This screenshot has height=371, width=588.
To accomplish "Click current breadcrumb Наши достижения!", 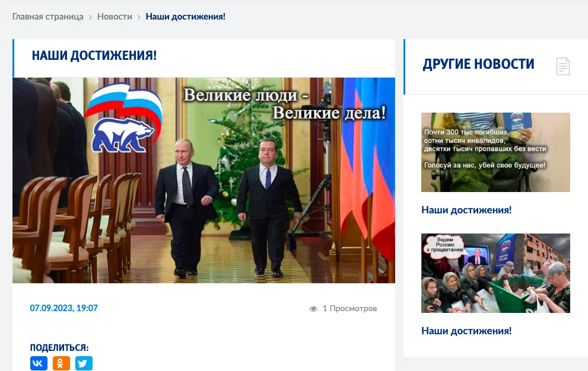I will pyautogui.click(x=185, y=17).
